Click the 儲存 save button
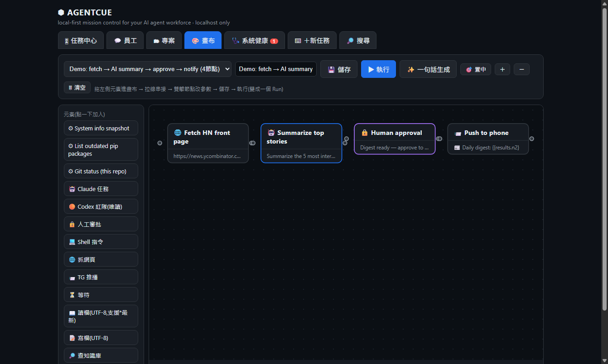The image size is (608, 364). coord(339,69)
